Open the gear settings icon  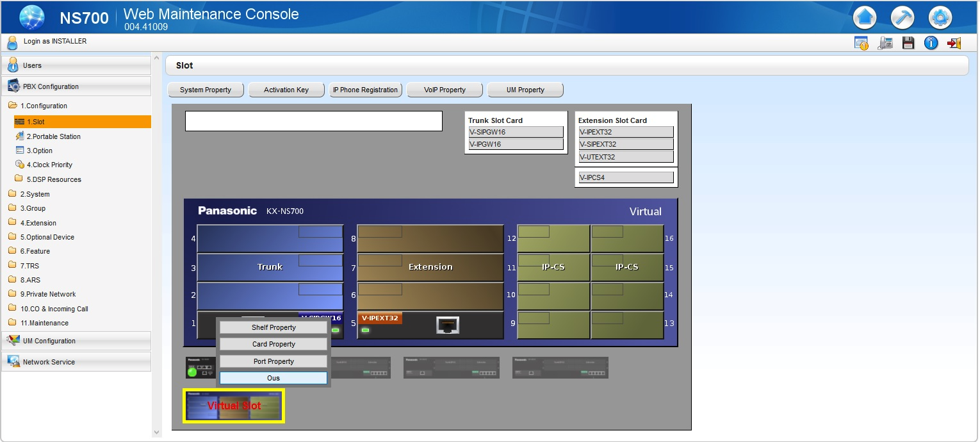(x=940, y=17)
